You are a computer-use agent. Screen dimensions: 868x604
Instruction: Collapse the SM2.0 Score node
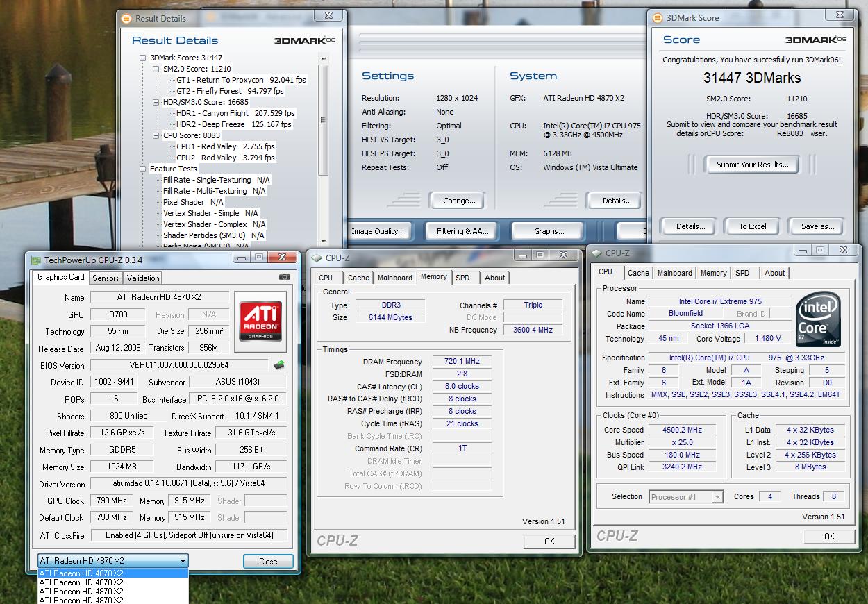(156, 69)
